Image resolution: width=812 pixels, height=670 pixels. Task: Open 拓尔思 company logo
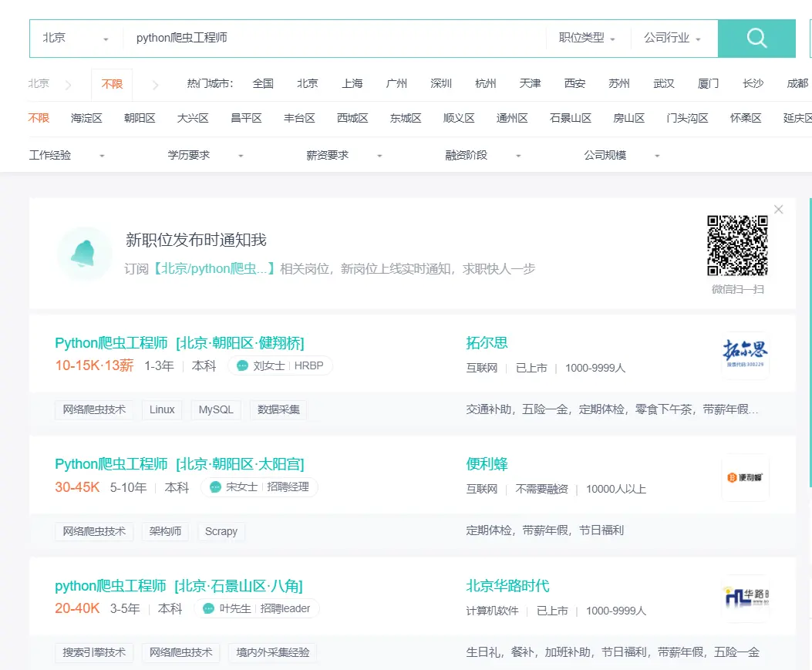(x=745, y=355)
